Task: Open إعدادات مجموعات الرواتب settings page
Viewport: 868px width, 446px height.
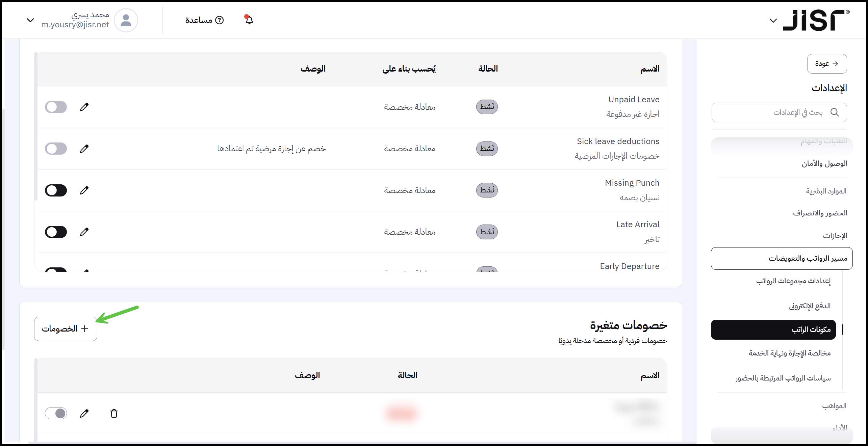Action: 793,281
